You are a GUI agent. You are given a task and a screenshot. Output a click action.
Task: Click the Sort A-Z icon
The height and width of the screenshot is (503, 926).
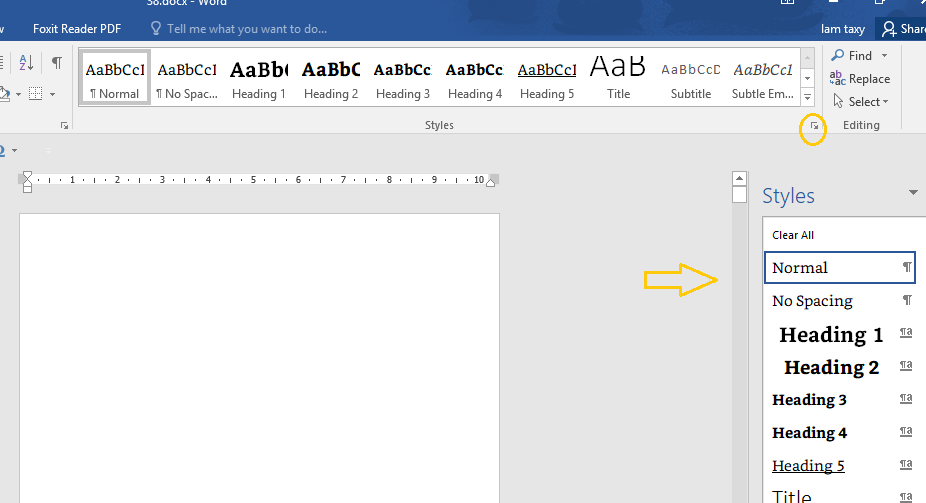point(26,63)
